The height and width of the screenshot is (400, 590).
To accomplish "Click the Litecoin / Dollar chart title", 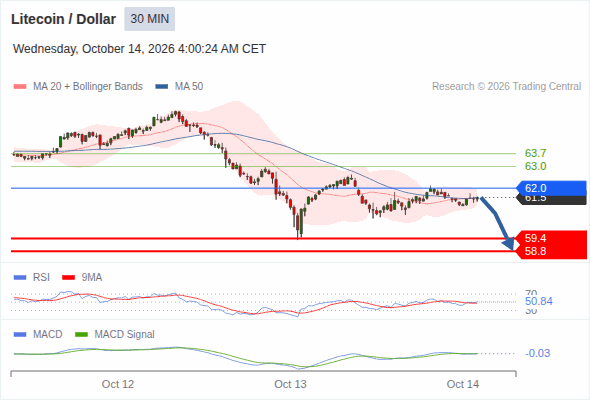I will pyautogui.click(x=63, y=19).
